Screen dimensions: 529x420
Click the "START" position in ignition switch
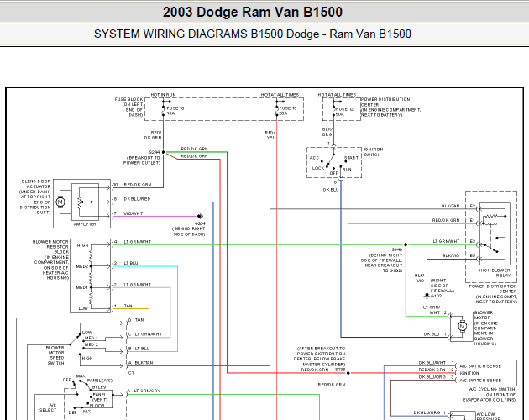pyautogui.click(x=351, y=158)
